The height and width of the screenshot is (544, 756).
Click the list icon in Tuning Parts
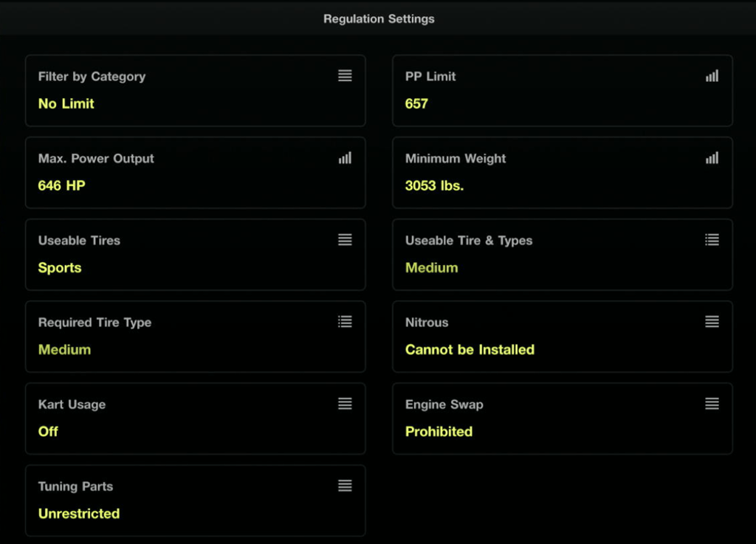[x=345, y=485]
